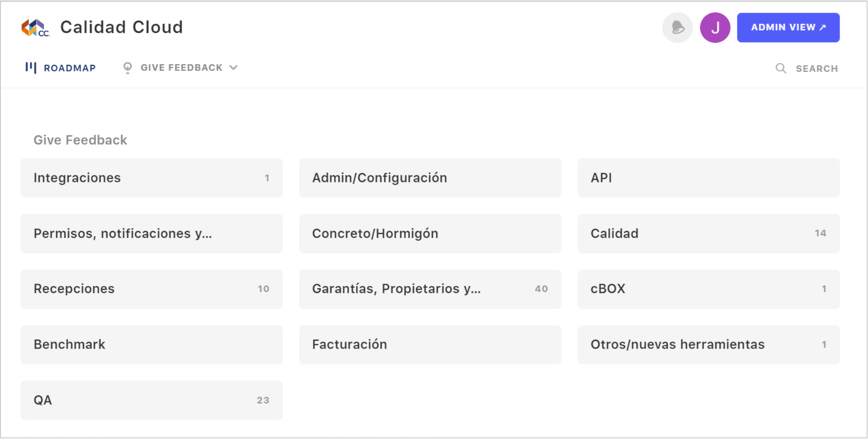Open the Give Feedback menu item
Image resolution: width=868 pixels, height=439 pixels.
(x=181, y=68)
